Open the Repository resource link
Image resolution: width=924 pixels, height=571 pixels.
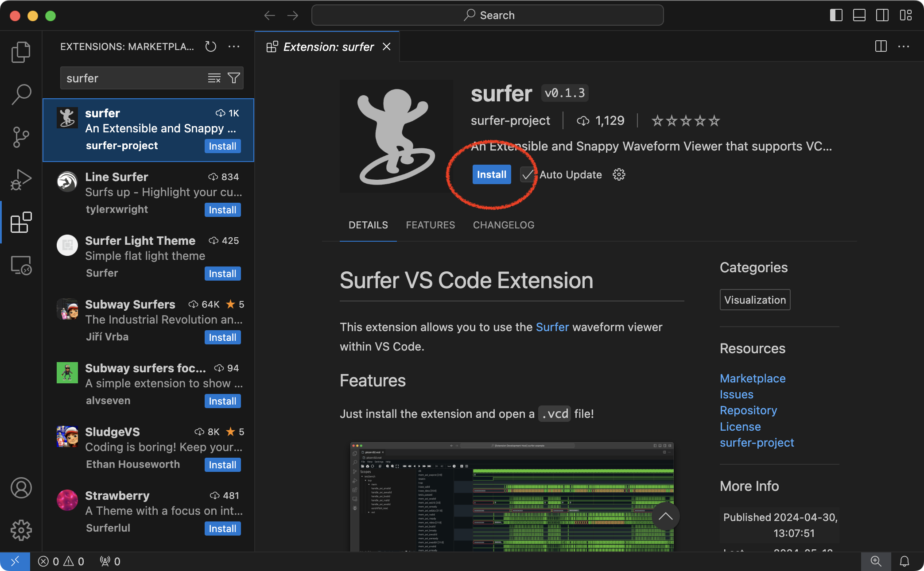coord(748,410)
